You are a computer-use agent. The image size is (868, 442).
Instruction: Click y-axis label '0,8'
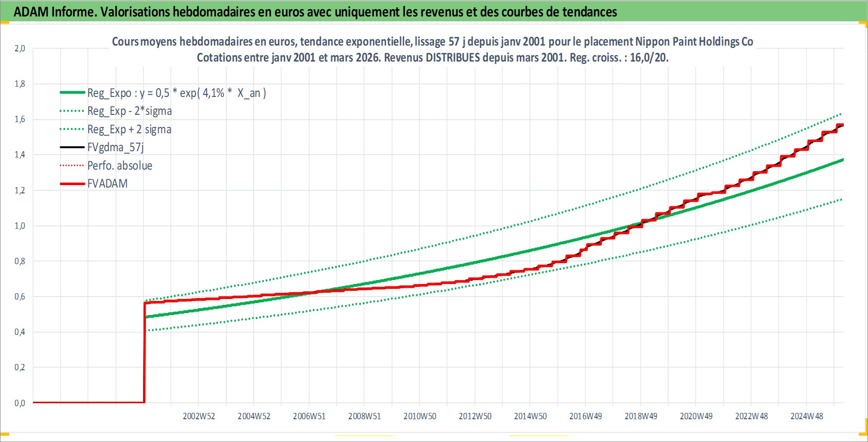(x=20, y=261)
